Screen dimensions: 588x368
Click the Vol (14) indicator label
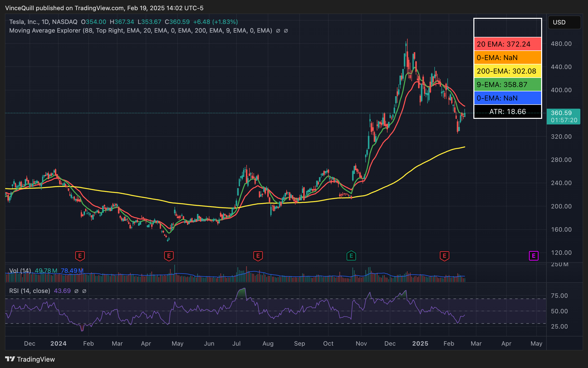click(x=20, y=271)
